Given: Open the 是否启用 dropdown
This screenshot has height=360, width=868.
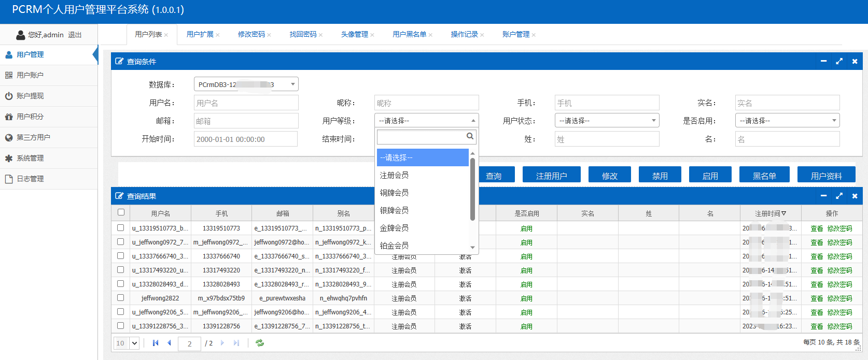Looking at the screenshot, I should (x=787, y=121).
